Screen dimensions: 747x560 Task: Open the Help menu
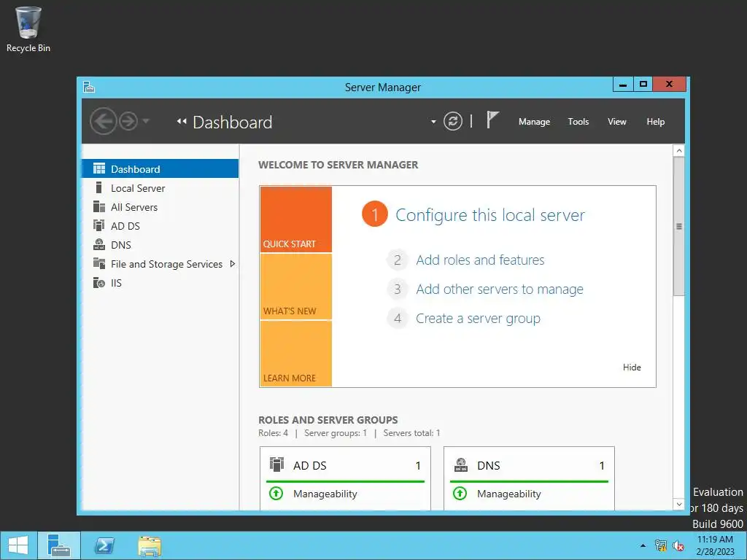(655, 122)
